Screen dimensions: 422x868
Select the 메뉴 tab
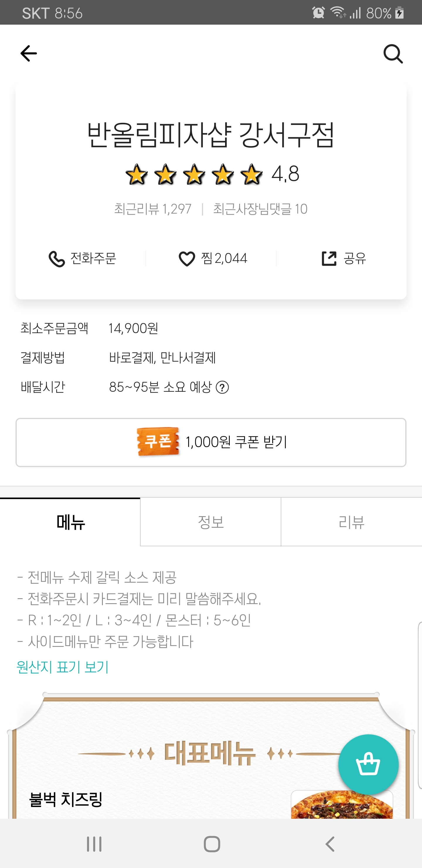click(x=70, y=522)
